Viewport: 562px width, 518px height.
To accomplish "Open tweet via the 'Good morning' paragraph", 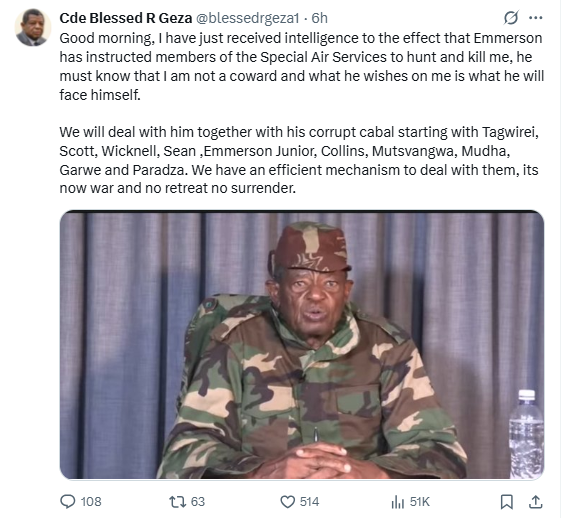I will [302, 66].
